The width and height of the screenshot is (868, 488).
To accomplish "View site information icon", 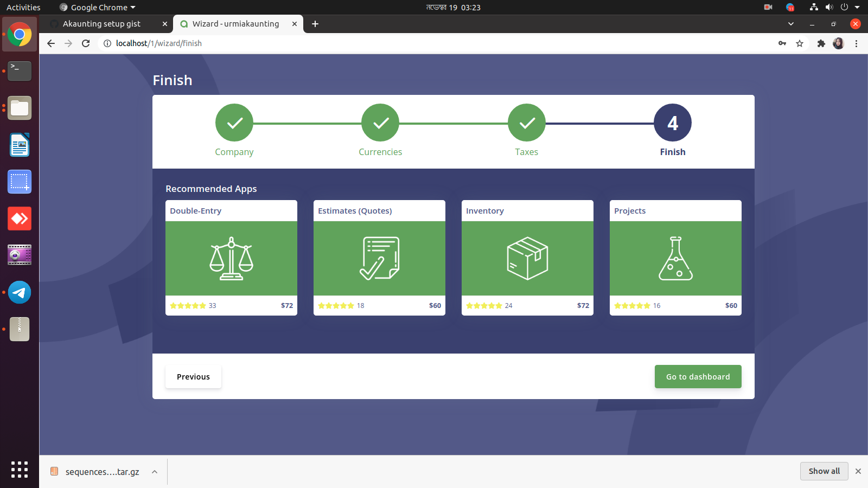I will click(x=107, y=43).
